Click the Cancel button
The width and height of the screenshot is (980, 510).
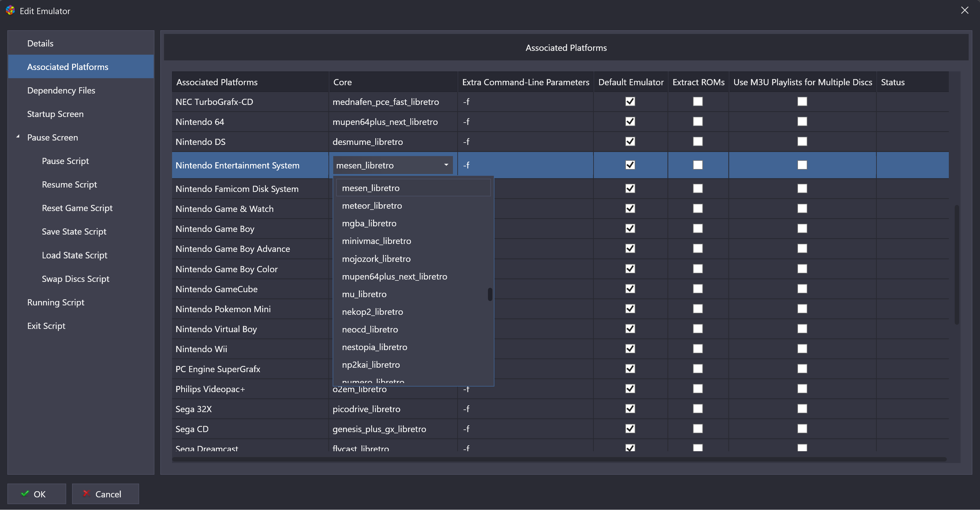(105, 494)
